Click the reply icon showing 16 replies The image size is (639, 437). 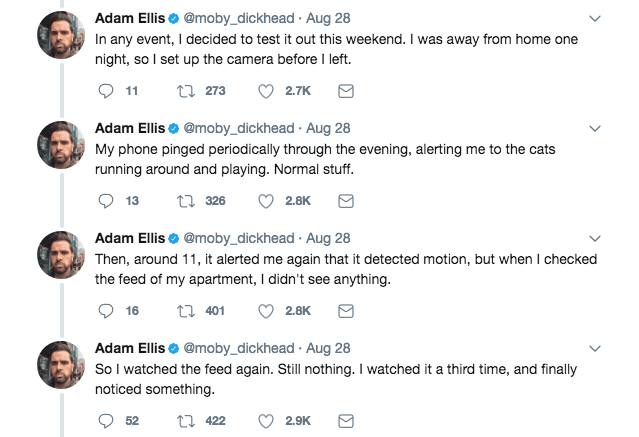pyautogui.click(x=106, y=311)
